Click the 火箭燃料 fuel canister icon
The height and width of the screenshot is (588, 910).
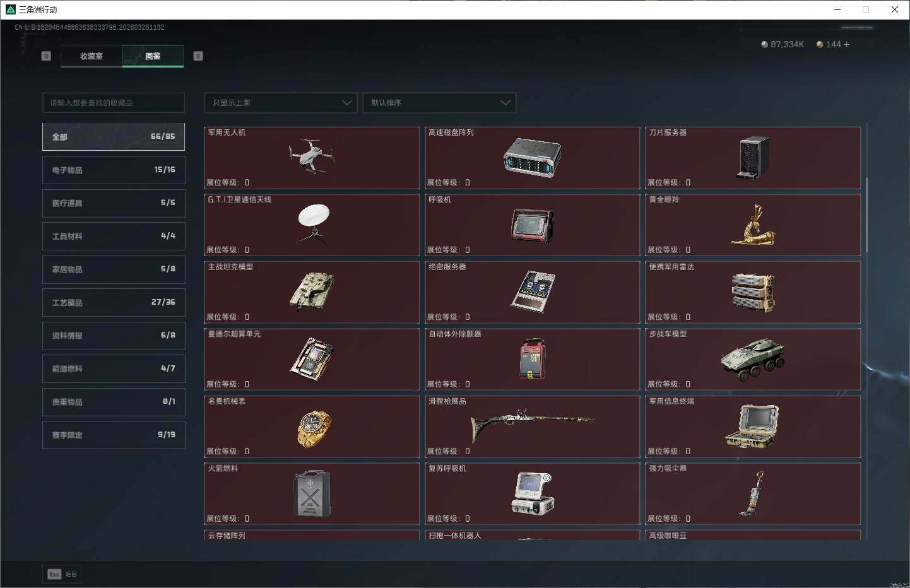pos(311,494)
